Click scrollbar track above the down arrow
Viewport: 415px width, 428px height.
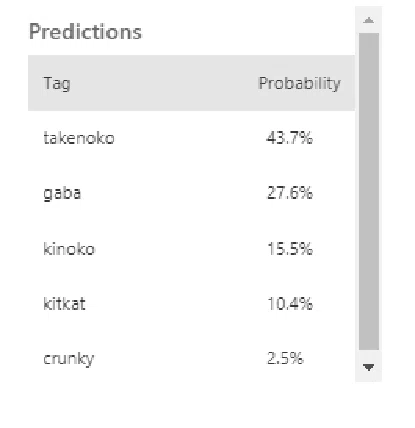tap(369, 354)
